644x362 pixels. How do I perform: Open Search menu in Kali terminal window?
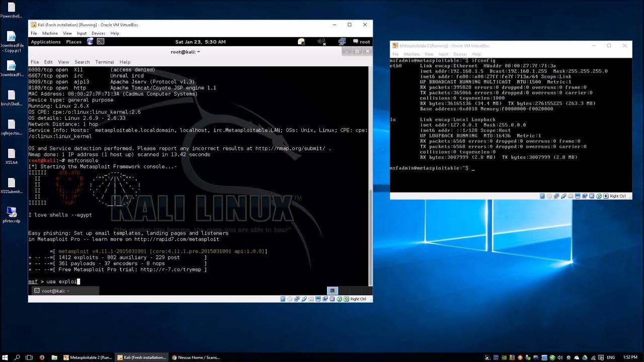point(82,62)
